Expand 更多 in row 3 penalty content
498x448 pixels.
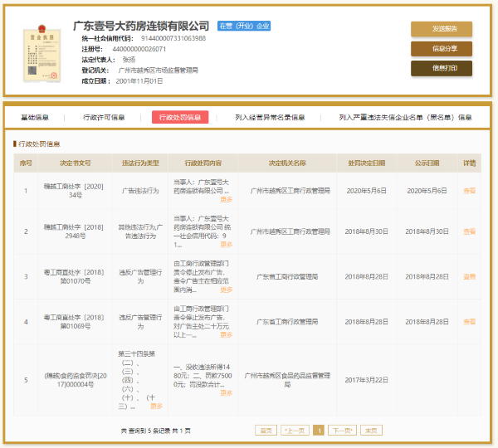click(226, 290)
